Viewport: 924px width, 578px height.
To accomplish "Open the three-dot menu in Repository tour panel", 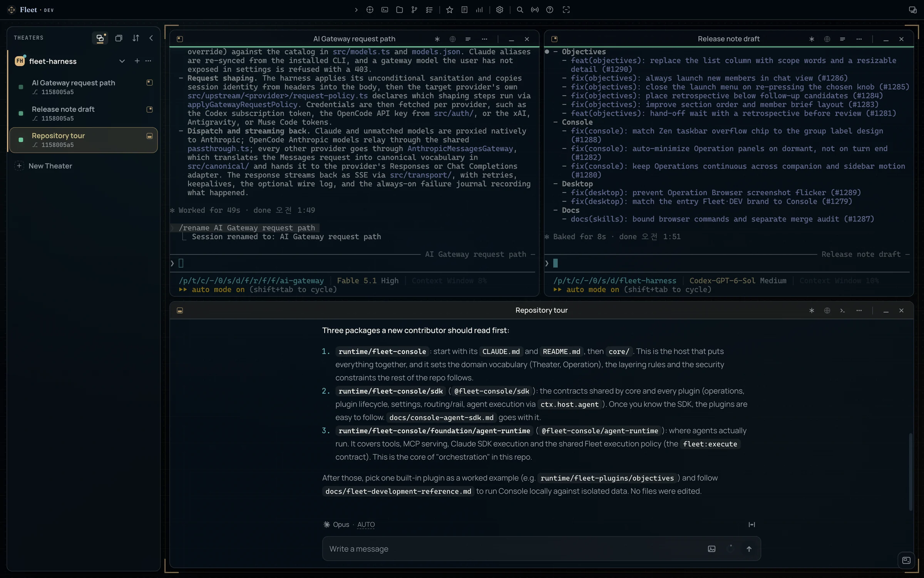I will (859, 311).
